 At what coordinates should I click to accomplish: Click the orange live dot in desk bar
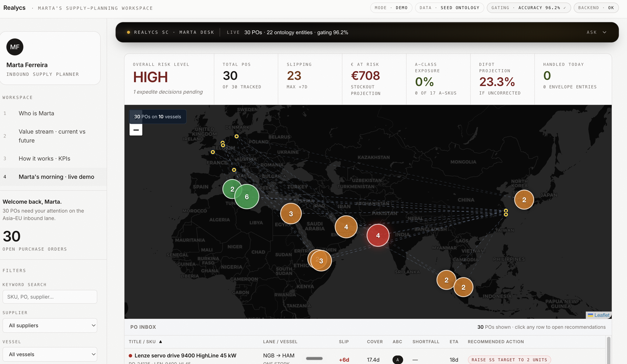(128, 32)
